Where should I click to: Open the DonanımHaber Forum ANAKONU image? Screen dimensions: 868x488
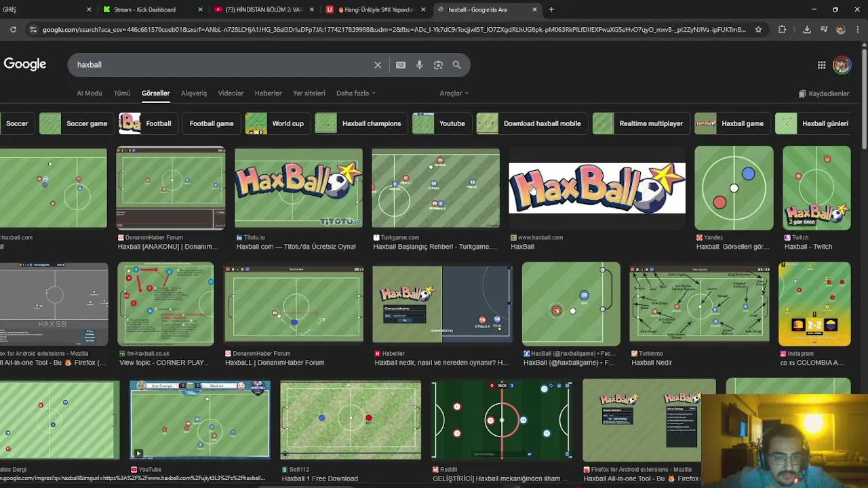point(171,188)
